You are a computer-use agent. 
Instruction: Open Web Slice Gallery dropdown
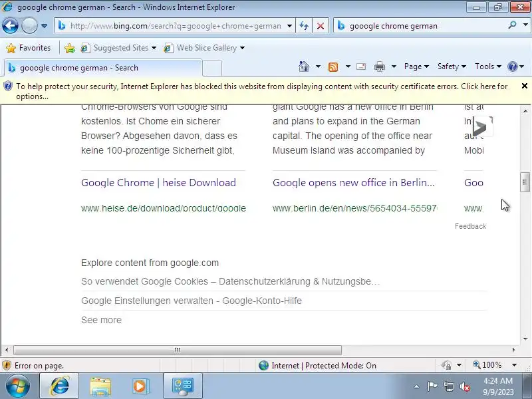tap(204, 48)
